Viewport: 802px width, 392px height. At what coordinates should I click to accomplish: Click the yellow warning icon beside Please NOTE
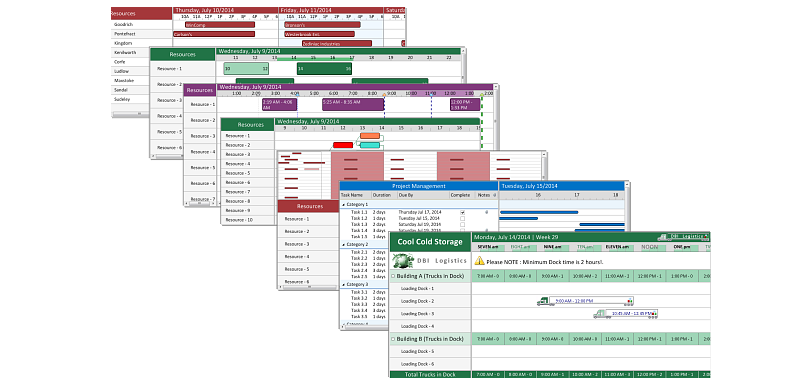[x=479, y=260]
